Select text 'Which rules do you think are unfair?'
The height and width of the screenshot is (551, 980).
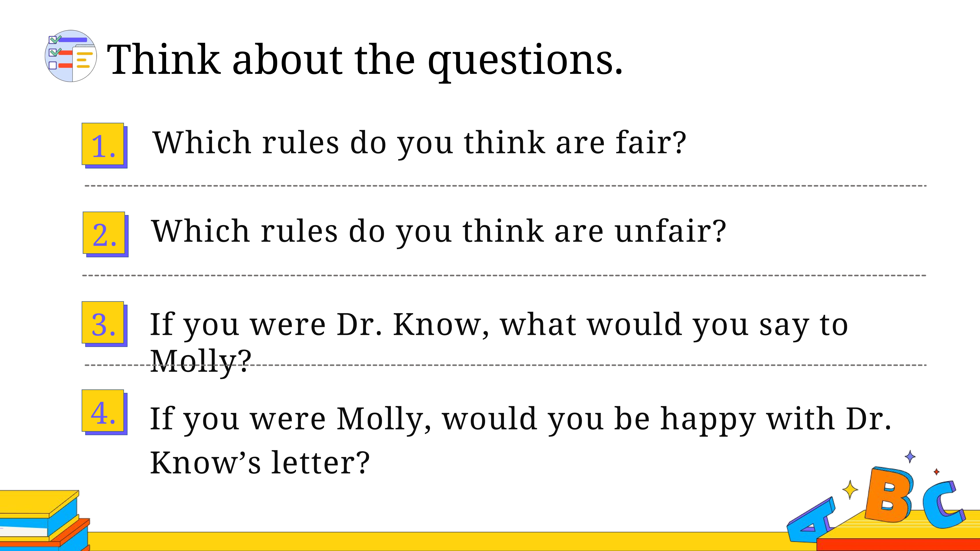pyautogui.click(x=439, y=232)
